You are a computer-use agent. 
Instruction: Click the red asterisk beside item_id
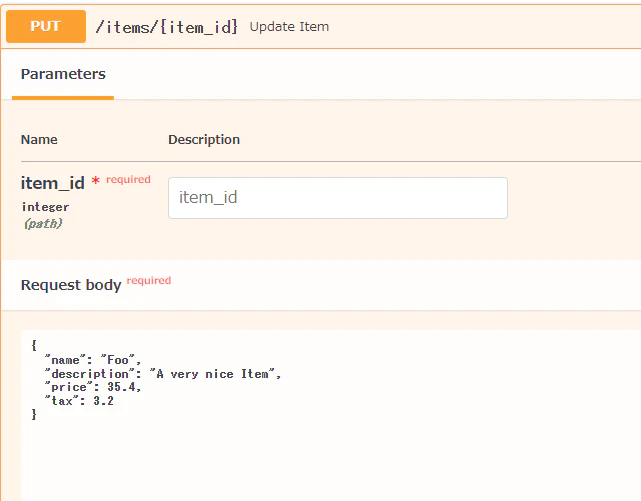tap(96, 181)
